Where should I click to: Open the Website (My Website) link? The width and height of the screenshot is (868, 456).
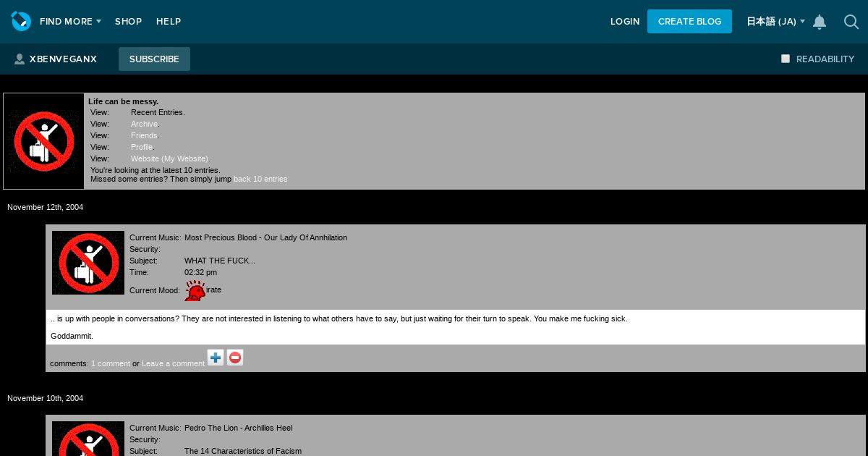169,159
